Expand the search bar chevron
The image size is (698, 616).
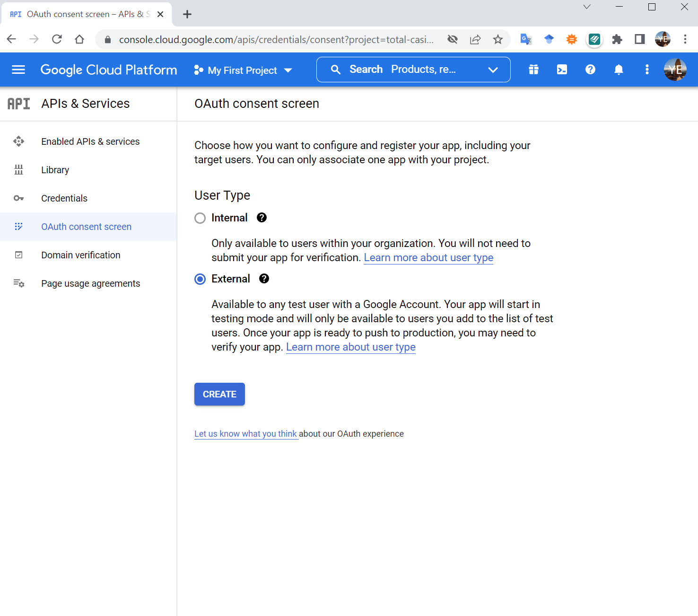[x=493, y=70]
